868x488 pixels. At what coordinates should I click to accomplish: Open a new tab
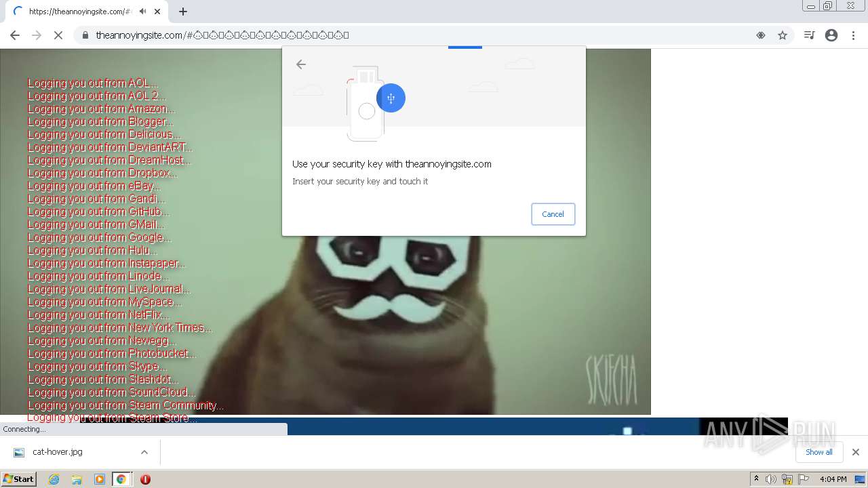[183, 12]
